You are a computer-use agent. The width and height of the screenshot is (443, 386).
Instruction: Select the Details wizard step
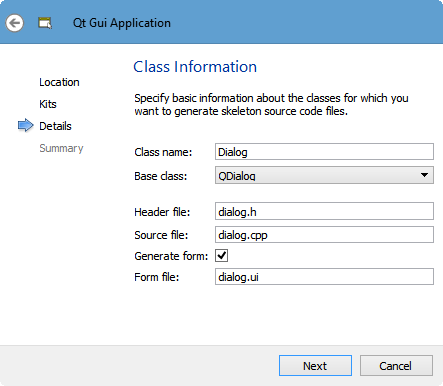[55, 126]
